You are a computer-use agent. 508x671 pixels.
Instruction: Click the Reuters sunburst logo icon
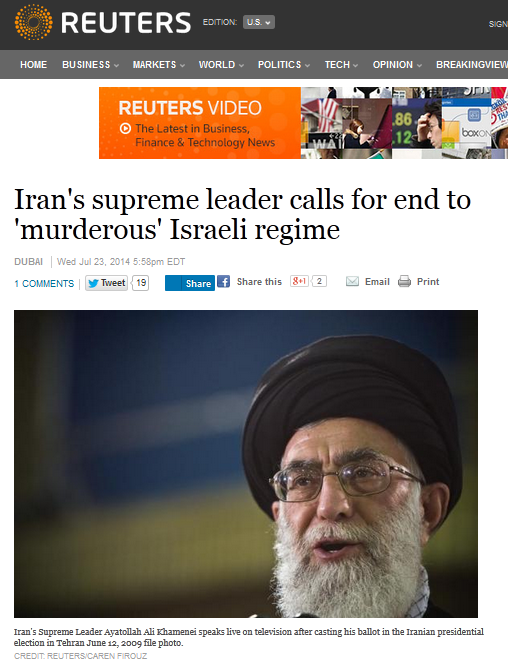(x=33, y=22)
